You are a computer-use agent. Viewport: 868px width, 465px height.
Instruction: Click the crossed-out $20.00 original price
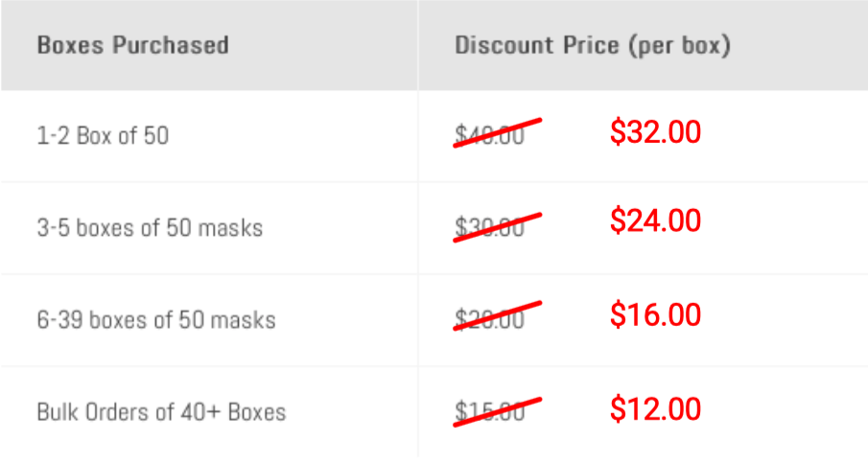[x=489, y=319]
